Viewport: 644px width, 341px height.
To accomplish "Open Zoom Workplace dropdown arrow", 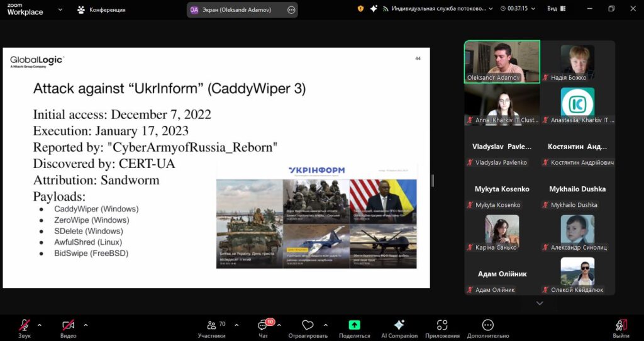I will pos(60,9).
